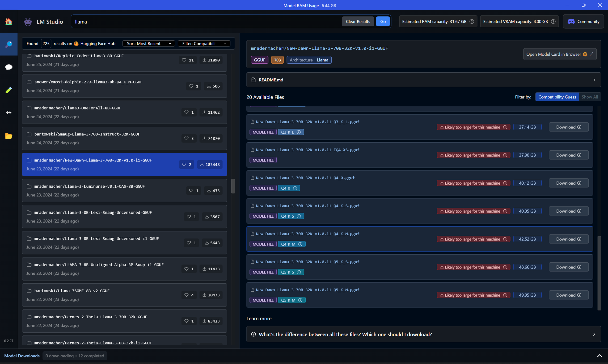Open the Sort: Most Recent dropdown
The height and width of the screenshot is (364, 608).
(148, 43)
